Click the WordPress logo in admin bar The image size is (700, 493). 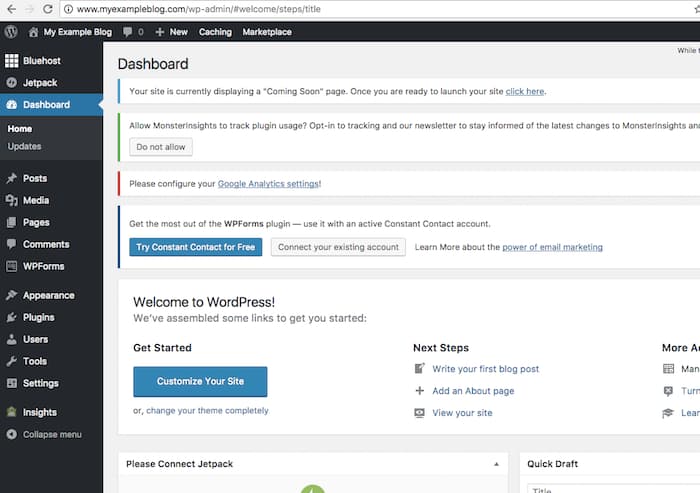pos(11,32)
